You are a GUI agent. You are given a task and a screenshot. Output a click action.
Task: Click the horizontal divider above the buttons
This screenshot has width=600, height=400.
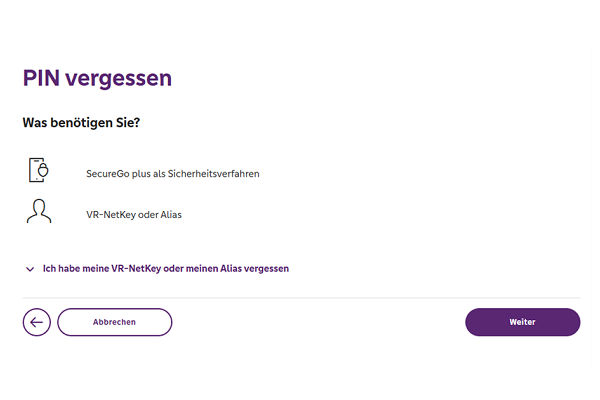tap(300, 298)
